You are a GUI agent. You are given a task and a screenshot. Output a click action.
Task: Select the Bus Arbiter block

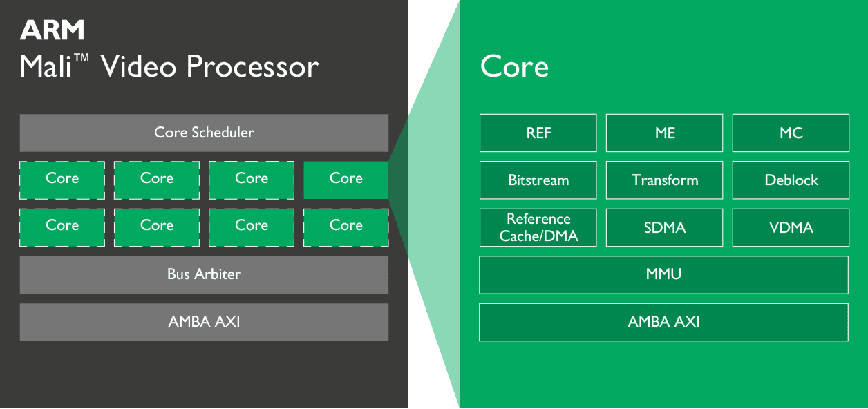pyautogui.click(x=204, y=274)
